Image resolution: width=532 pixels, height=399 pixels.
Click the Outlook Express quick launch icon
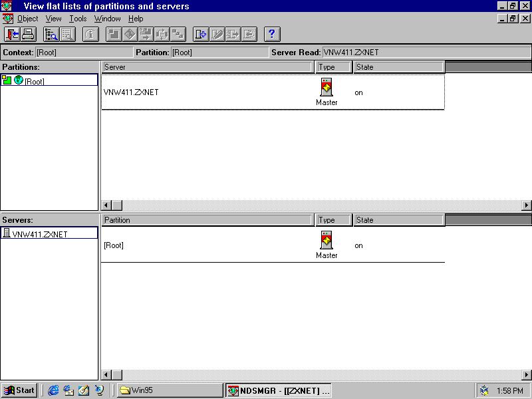coord(68,390)
